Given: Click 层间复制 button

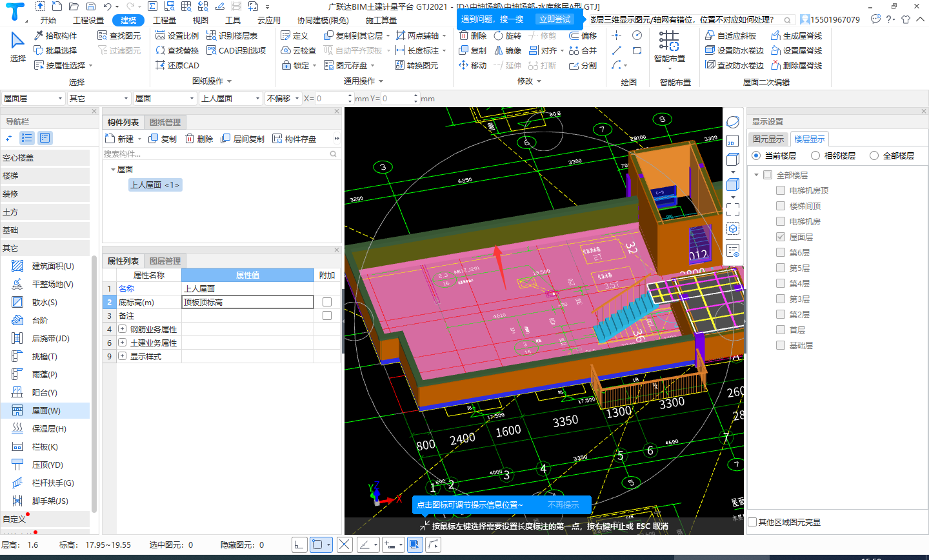Looking at the screenshot, I should pos(243,139).
